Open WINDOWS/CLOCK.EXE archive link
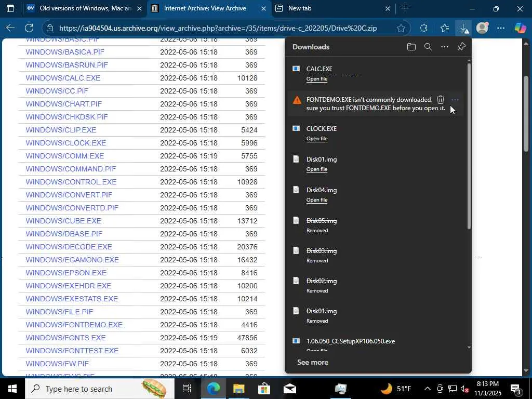532x399 pixels. (x=66, y=143)
